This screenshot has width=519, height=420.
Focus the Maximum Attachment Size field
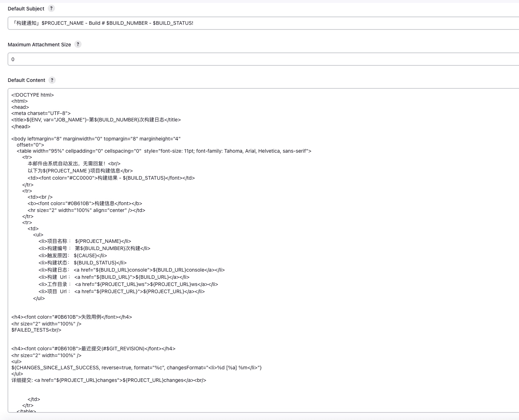coord(263,59)
